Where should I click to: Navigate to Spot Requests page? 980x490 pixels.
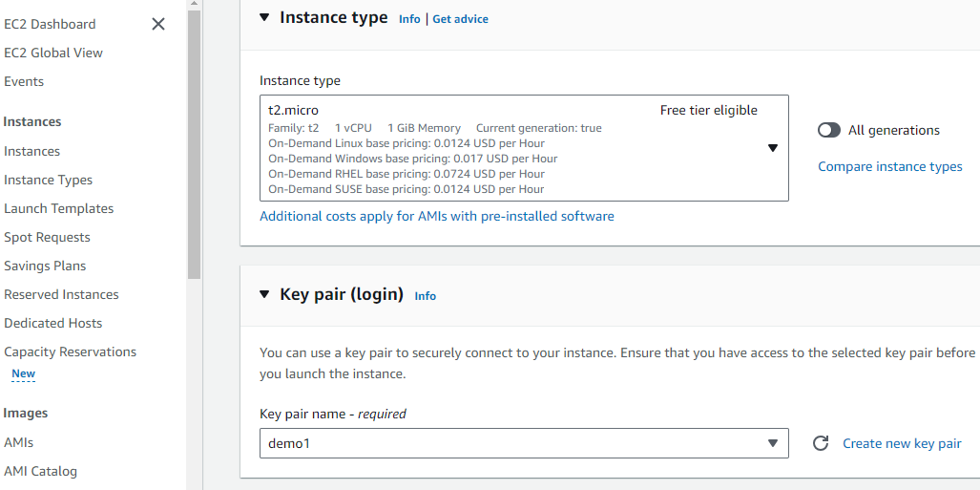(47, 237)
